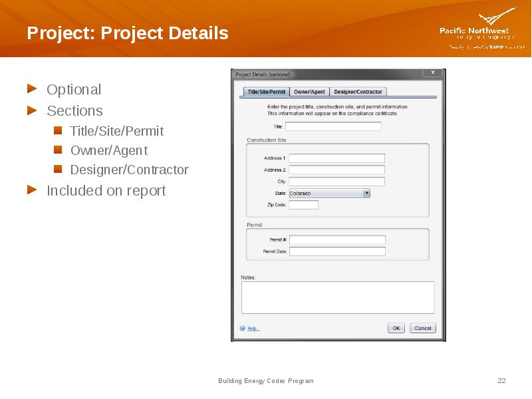Confirm with the OK button
This screenshot has width=532, height=399.
[x=396, y=328]
